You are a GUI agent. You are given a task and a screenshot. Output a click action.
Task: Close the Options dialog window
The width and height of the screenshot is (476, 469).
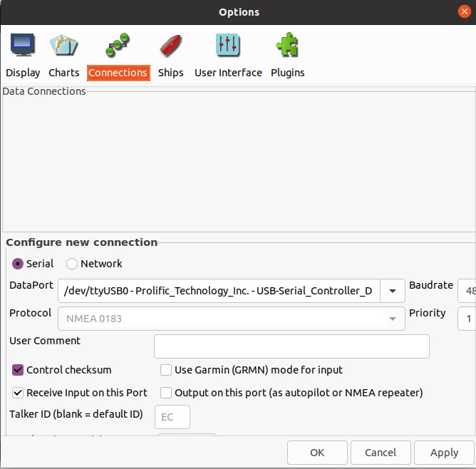click(x=465, y=11)
